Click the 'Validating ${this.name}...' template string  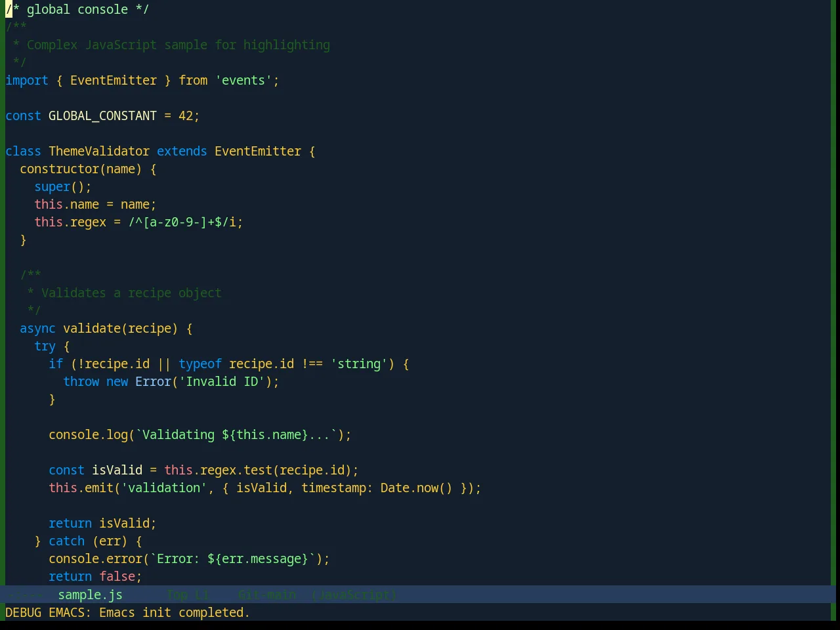[236, 434]
